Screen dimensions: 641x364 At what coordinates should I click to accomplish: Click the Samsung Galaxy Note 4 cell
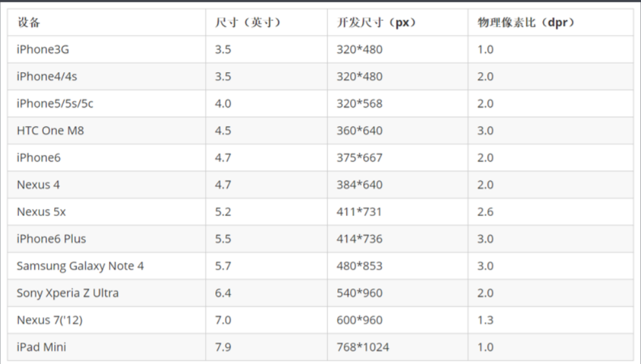tap(106, 266)
